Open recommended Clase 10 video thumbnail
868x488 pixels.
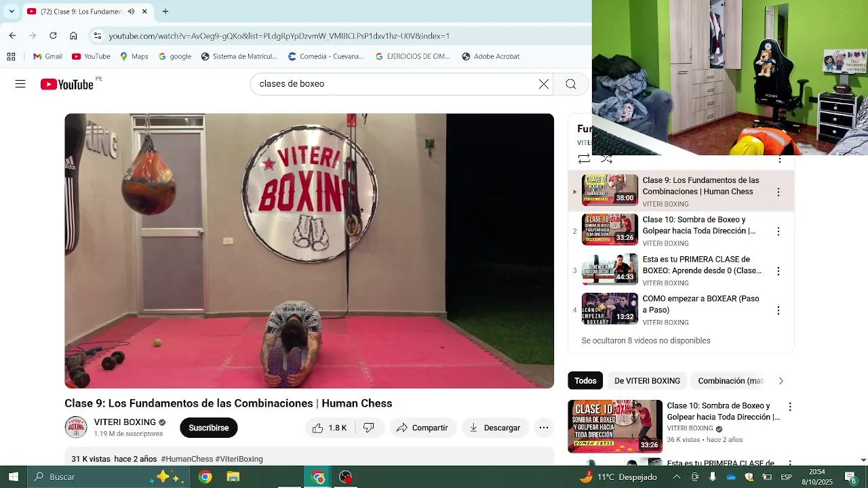(x=615, y=426)
